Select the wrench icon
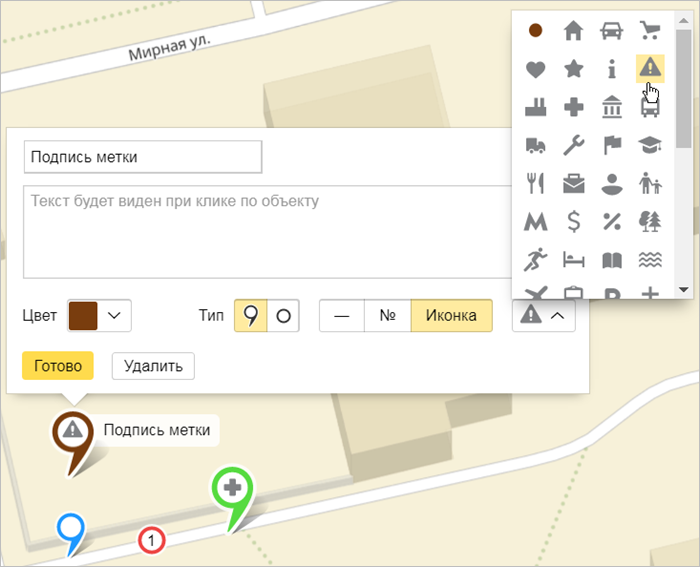 pos(573,146)
